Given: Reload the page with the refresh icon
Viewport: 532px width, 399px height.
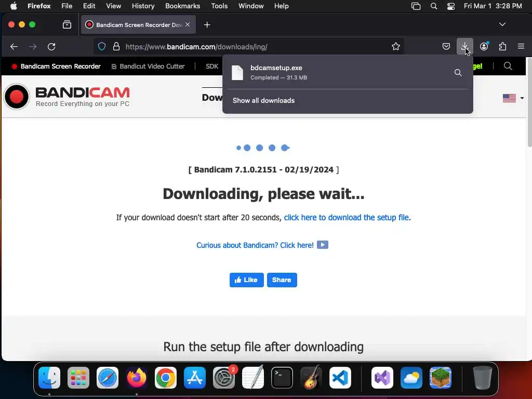Looking at the screenshot, I should (51, 46).
